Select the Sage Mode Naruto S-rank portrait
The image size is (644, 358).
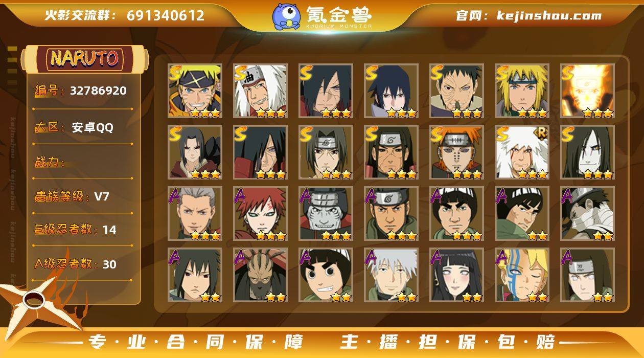tap(195, 91)
